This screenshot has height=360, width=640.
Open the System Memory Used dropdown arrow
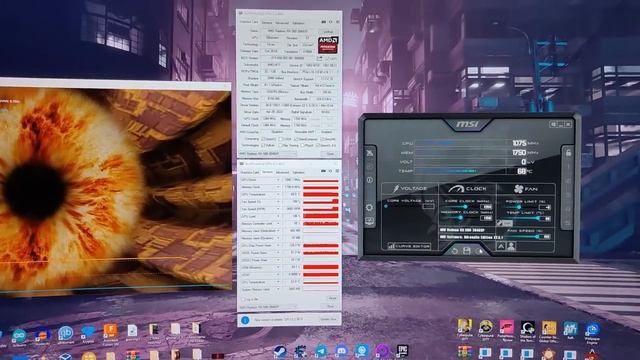point(278,289)
